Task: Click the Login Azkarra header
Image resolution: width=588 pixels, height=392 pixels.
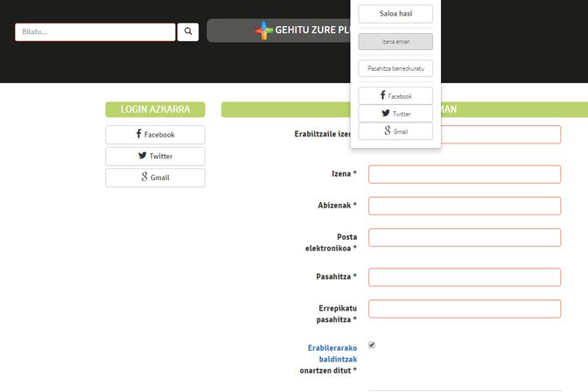Action: point(155,109)
